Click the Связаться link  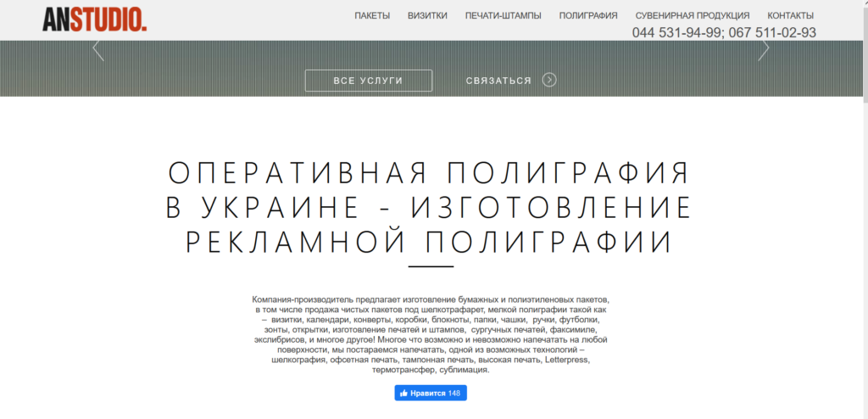coord(498,81)
